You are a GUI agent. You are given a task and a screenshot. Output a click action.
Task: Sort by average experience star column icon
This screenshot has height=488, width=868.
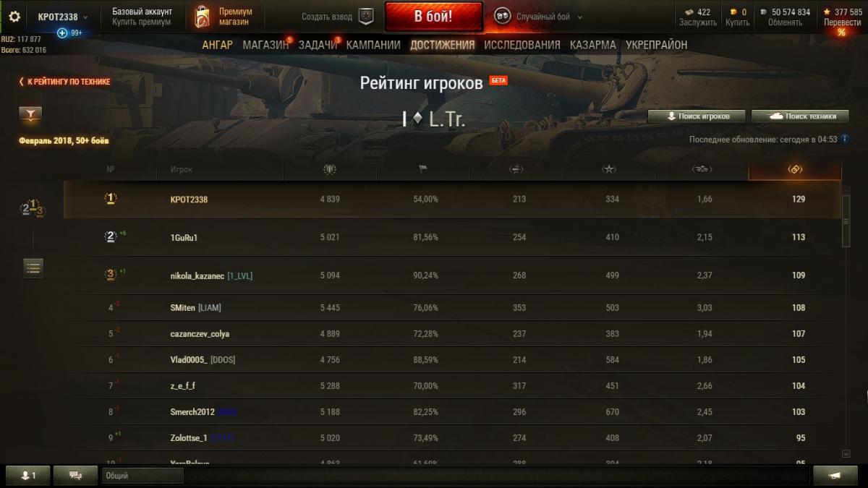pos(609,169)
